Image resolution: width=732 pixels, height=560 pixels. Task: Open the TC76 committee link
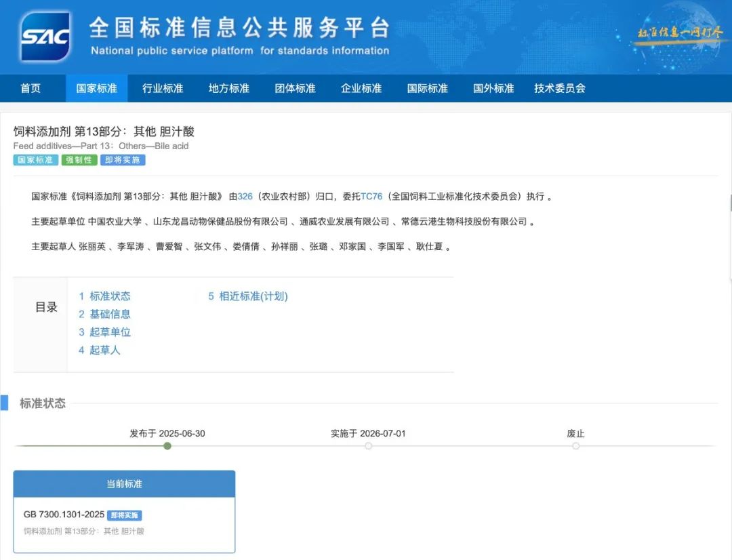pyautogui.click(x=371, y=196)
